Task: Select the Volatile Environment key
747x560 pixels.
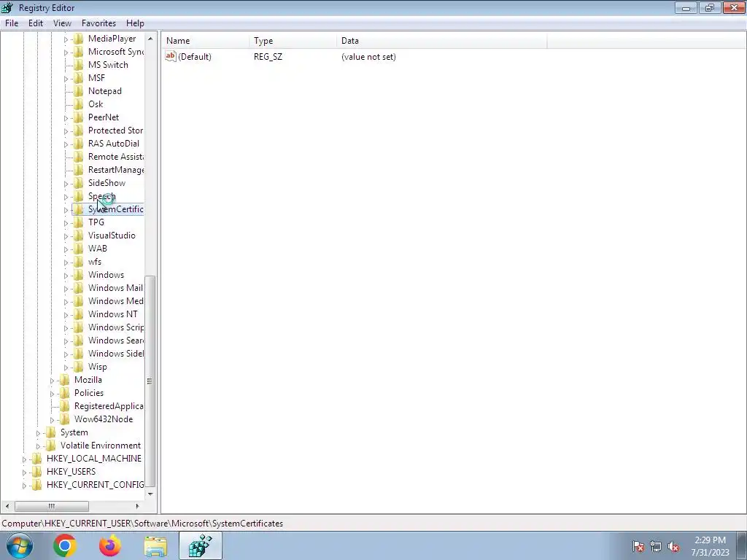Action: pos(101,446)
